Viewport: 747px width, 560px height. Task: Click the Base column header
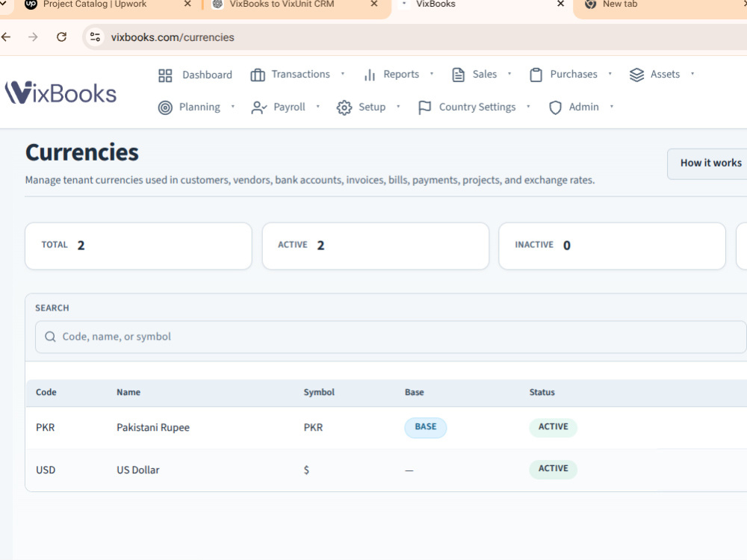point(415,393)
